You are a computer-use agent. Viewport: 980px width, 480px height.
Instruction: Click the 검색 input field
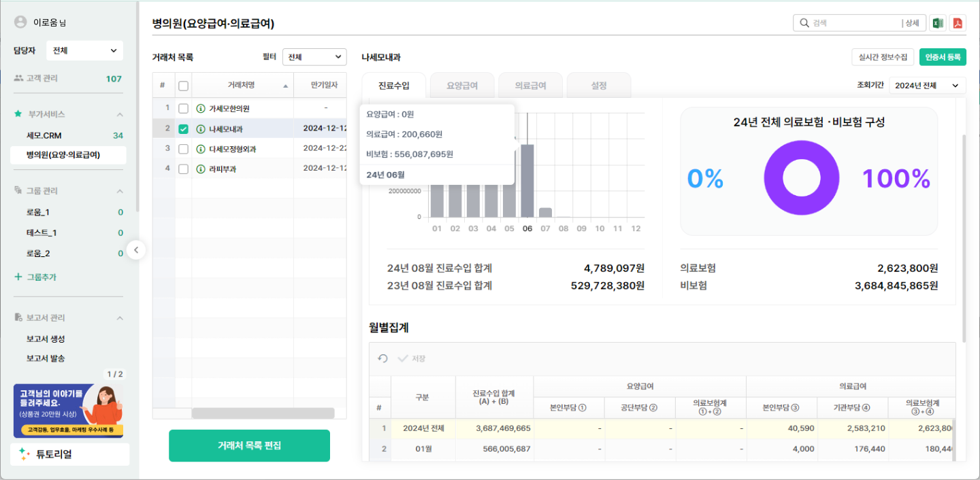854,23
